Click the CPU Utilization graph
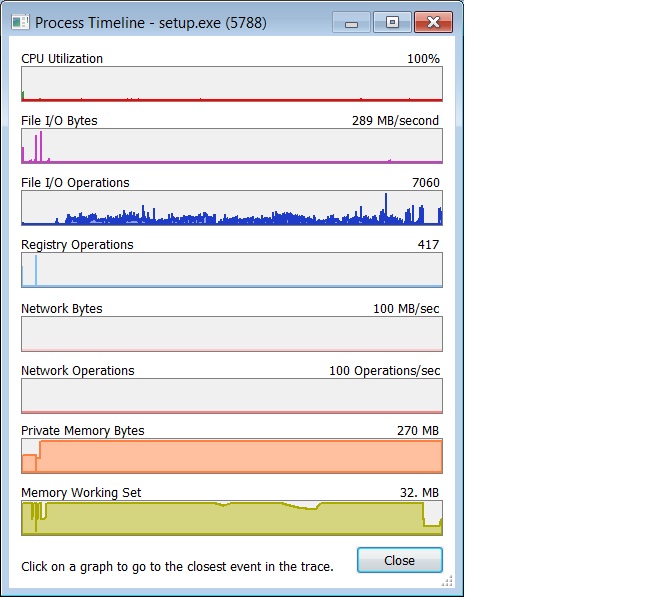The width and height of the screenshot is (671, 597). 232,84
